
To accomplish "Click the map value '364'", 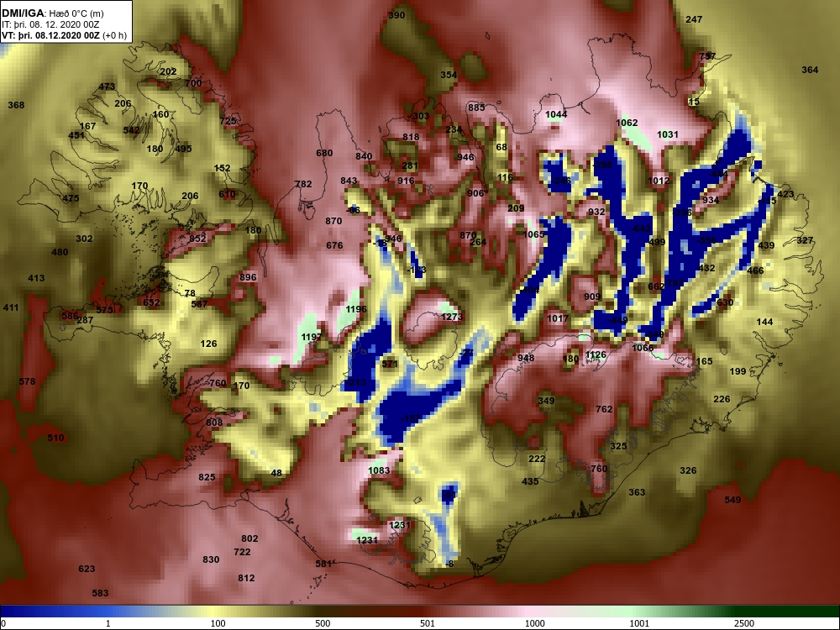I will point(810,70).
